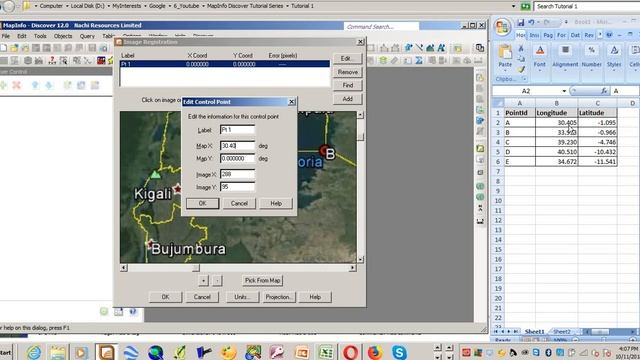Switch to Excel Sheet2 tab
640x360 pixels.
tap(562, 331)
